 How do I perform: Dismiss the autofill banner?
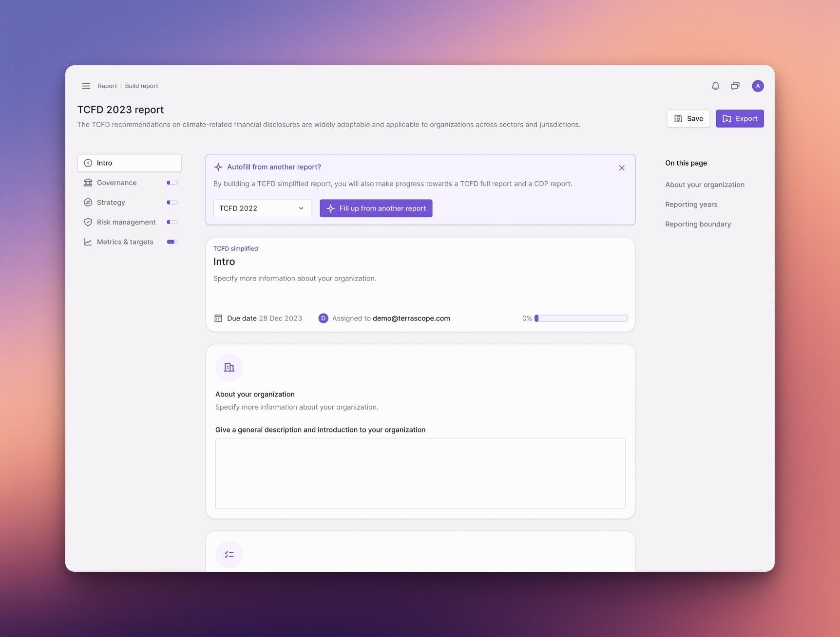(622, 168)
